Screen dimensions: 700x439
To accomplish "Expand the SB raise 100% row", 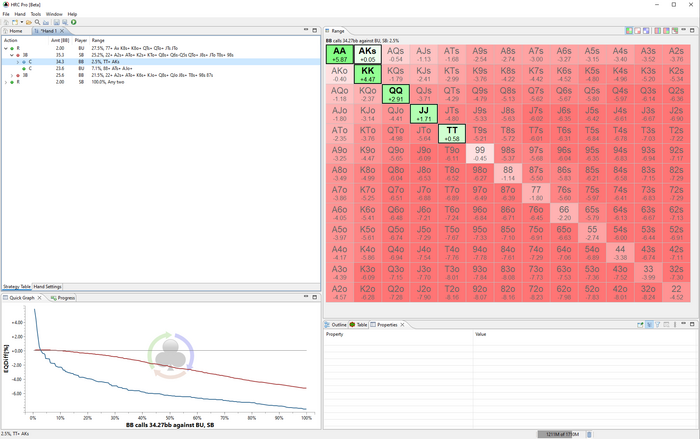I will coord(6,82).
